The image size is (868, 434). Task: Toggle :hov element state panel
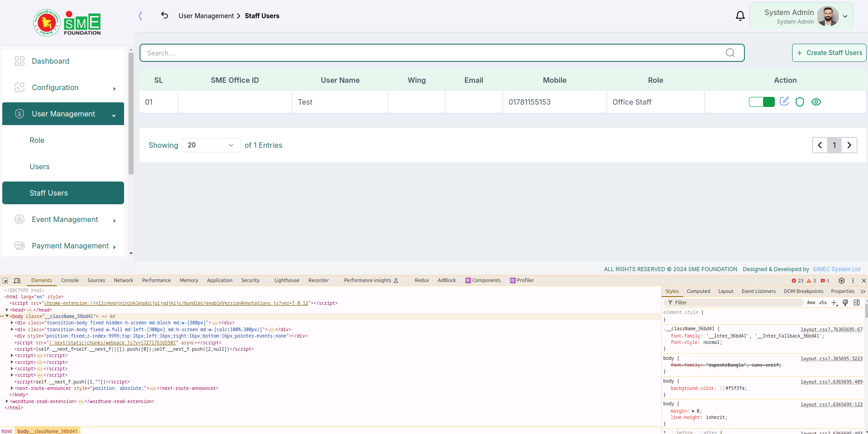811,303
